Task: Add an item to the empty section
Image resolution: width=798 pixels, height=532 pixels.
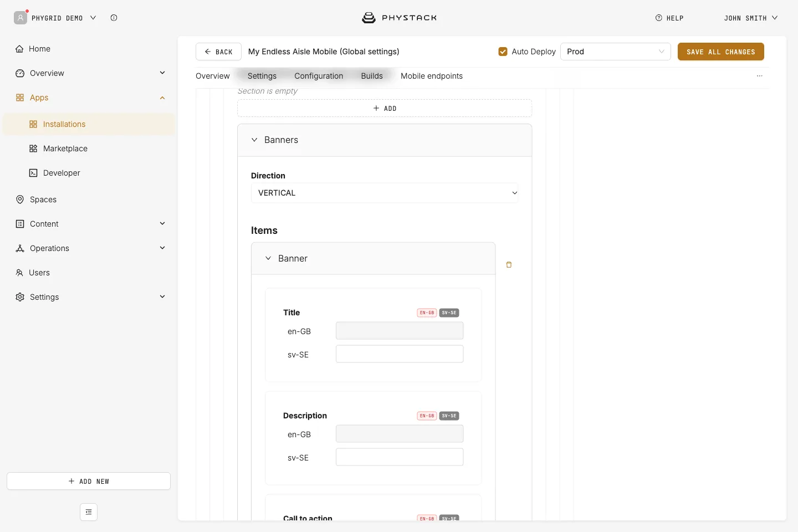Action: pyautogui.click(x=385, y=108)
